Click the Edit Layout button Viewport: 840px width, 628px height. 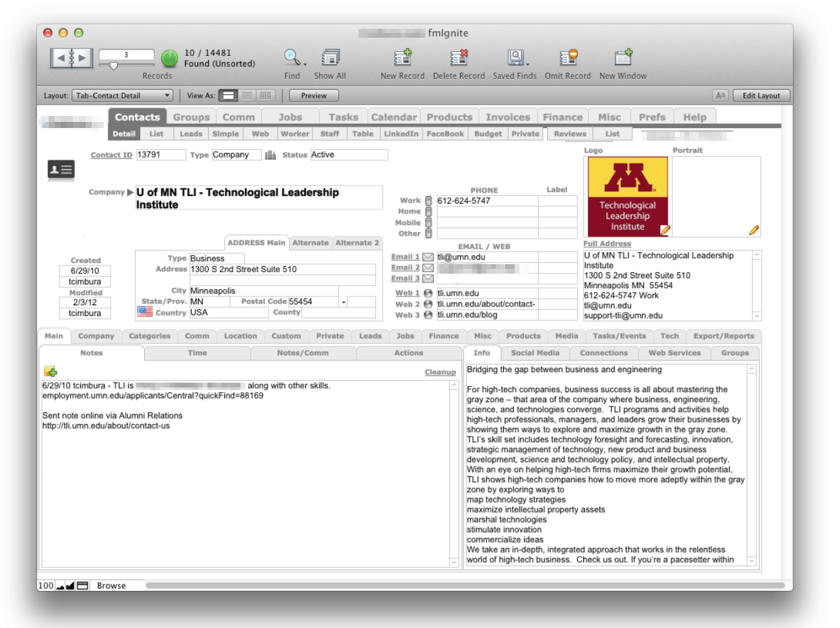click(761, 96)
